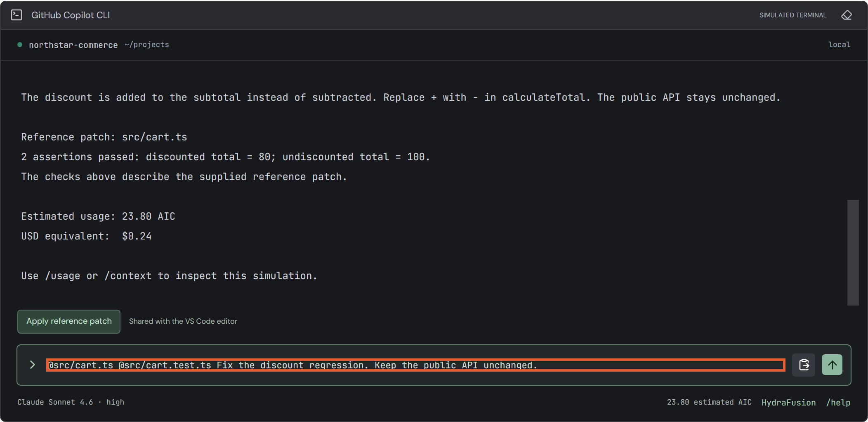Click the 'Estimated usage: 23.80 AIC' line
The height and width of the screenshot is (422, 868).
(98, 216)
